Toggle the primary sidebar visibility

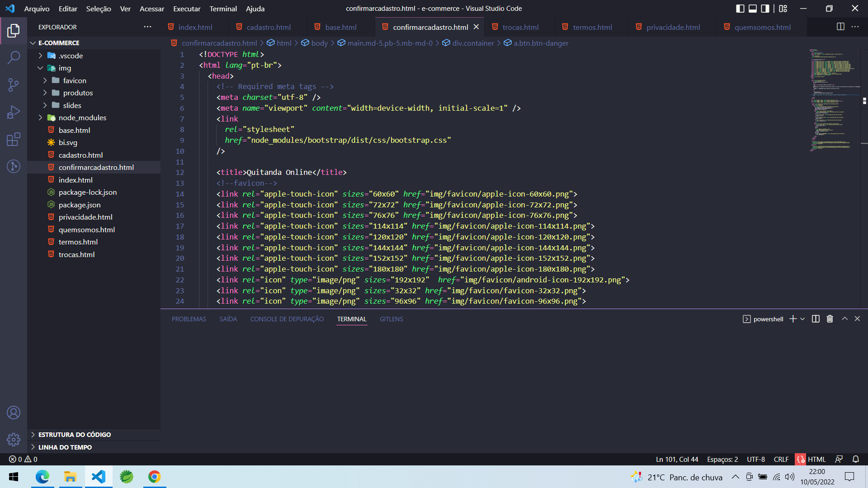click(x=740, y=8)
